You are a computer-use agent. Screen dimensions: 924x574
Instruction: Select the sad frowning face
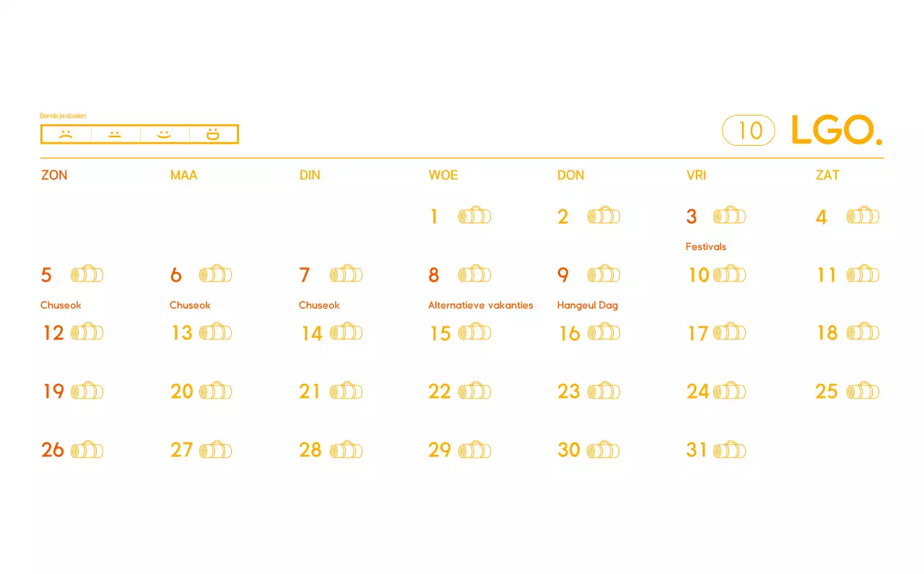tap(66, 134)
